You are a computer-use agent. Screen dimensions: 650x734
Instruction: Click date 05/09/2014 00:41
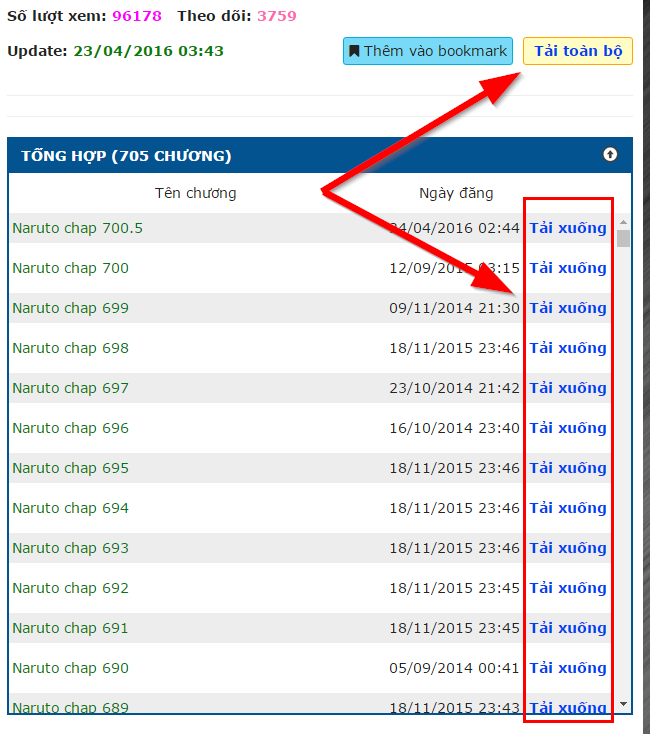click(x=454, y=668)
